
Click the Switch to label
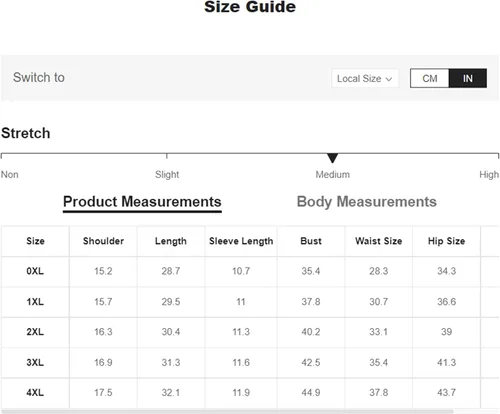pos(39,77)
